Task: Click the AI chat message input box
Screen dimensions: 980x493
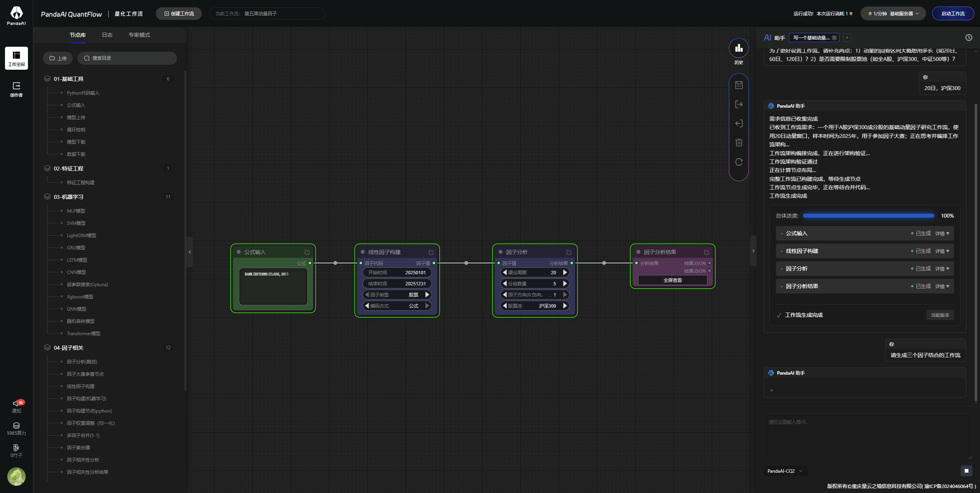Action: 868,436
